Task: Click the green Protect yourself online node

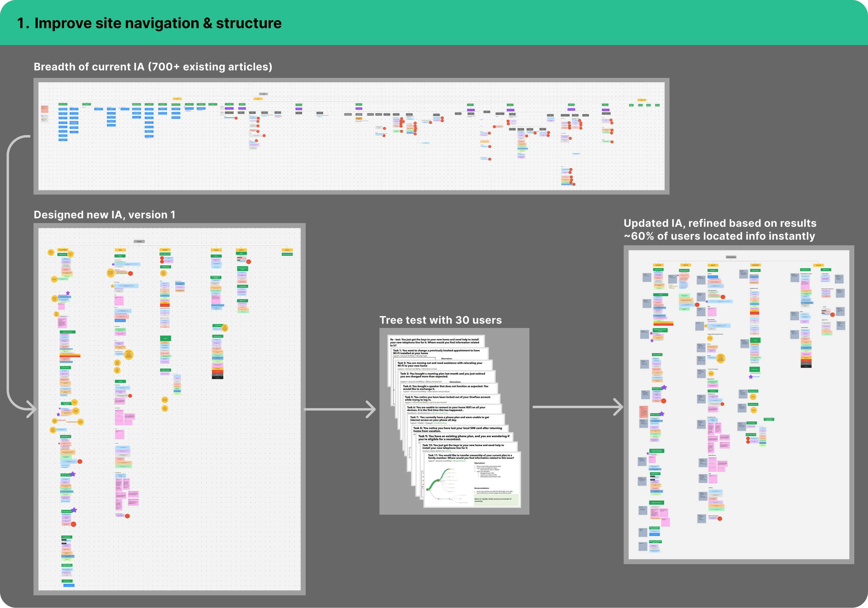Action: coord(287,254)
